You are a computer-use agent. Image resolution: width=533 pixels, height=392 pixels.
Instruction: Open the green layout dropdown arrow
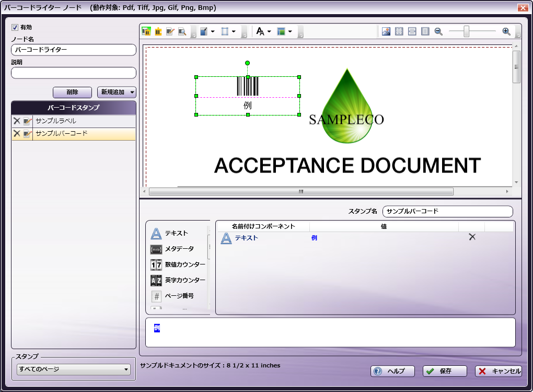point(290,31)
